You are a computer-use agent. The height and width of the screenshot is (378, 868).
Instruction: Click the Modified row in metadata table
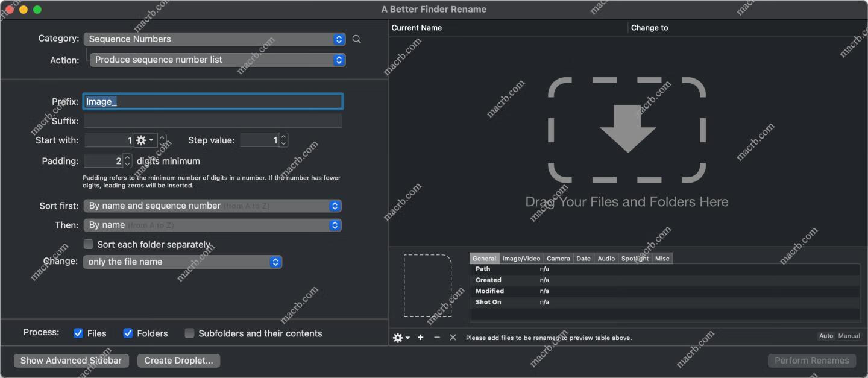[x=664, y=291]
